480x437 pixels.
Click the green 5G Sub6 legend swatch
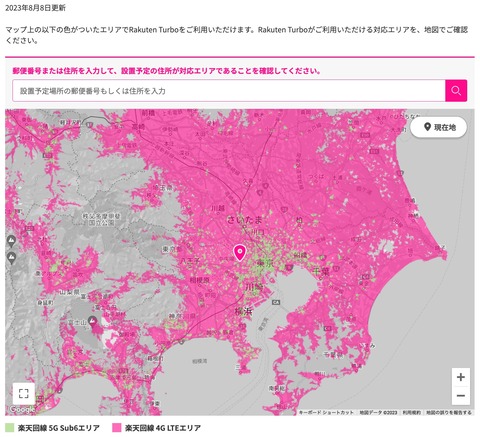pos(10,428)
